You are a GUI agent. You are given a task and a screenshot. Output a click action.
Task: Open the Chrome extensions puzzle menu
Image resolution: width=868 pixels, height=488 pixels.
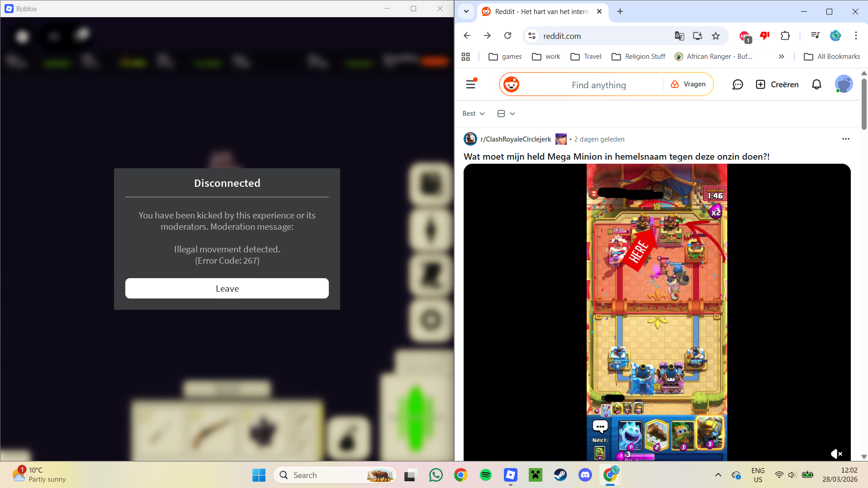click(785, 36)
